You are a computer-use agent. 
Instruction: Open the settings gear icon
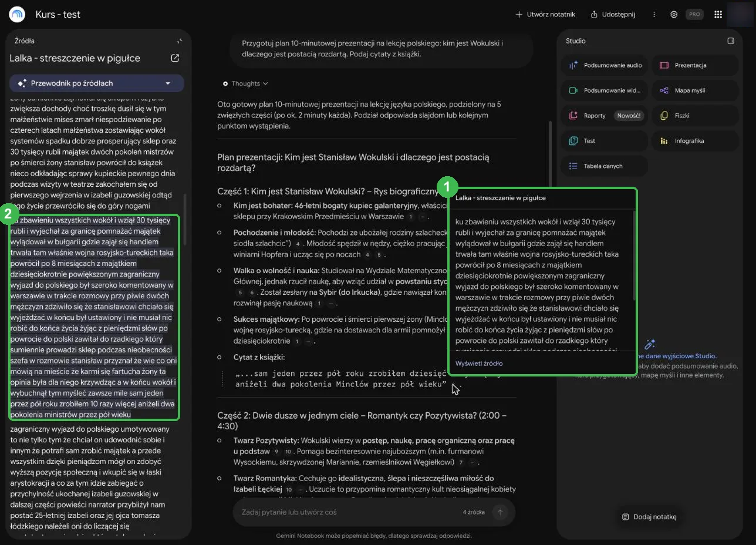coord(674,14)
